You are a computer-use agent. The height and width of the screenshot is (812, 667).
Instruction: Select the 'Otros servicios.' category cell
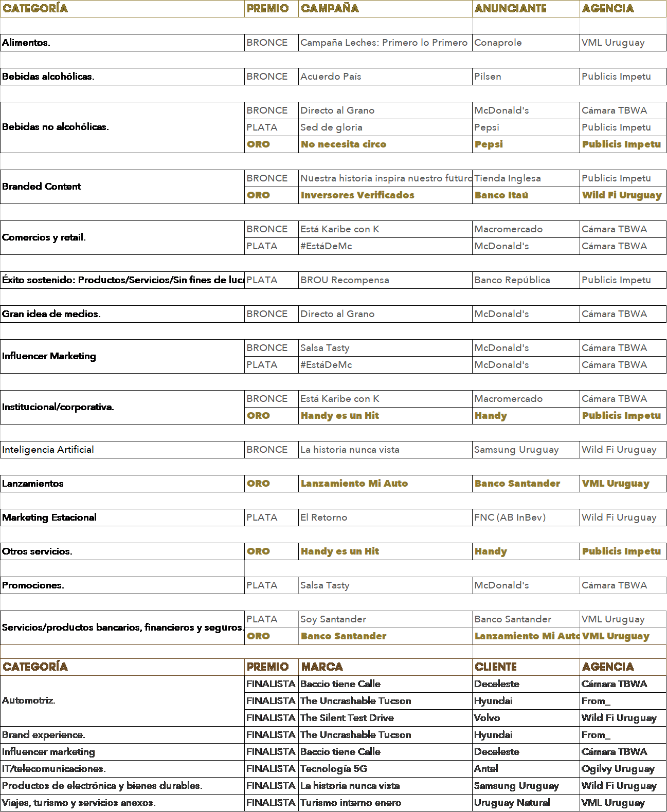[x=122, y=551]
